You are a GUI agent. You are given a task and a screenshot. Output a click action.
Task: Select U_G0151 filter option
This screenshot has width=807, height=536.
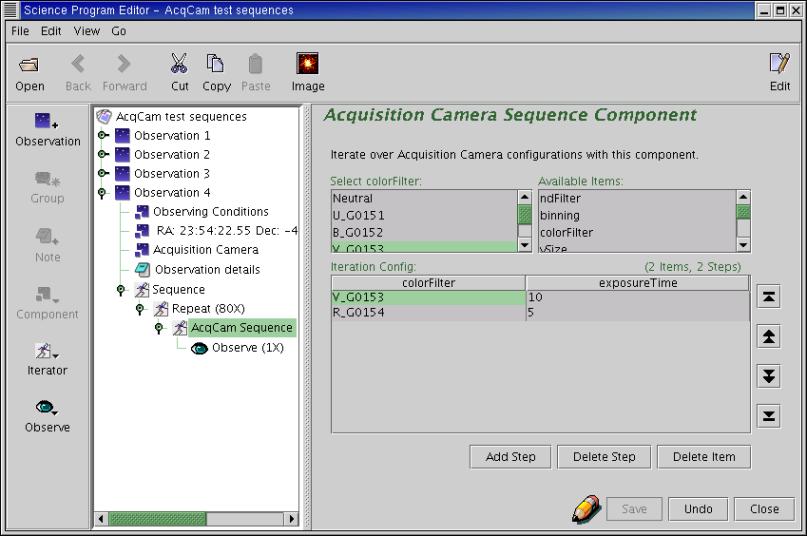click(x=424, y=215)
